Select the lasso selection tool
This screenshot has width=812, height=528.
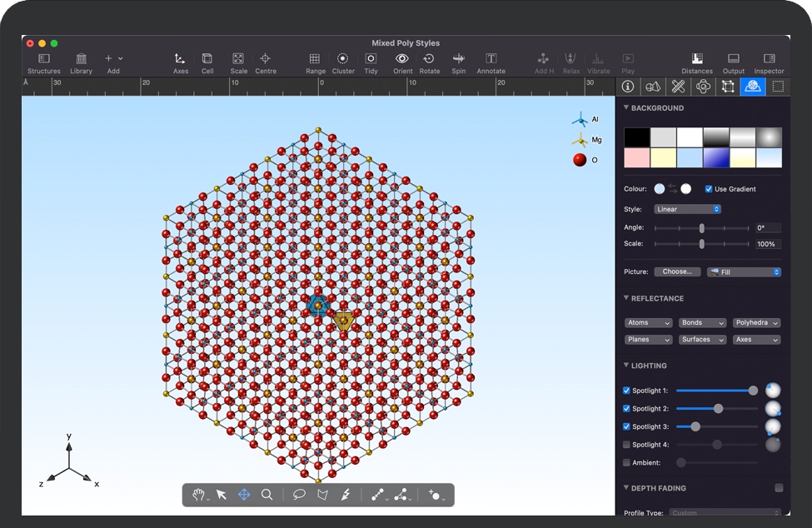pyautogui.click(x=299, y=495)
